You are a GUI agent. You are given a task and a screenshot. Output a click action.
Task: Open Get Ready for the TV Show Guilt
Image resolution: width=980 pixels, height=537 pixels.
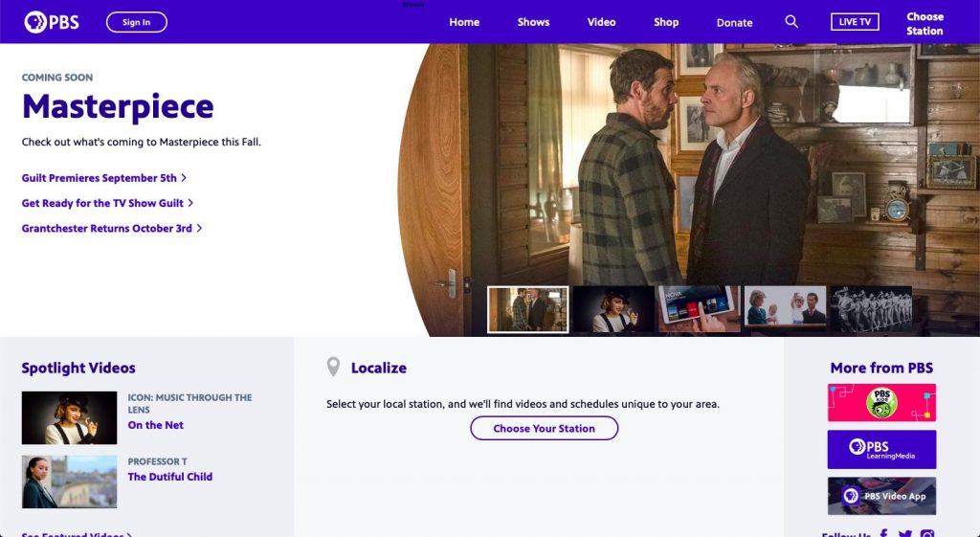click(102, 203)
